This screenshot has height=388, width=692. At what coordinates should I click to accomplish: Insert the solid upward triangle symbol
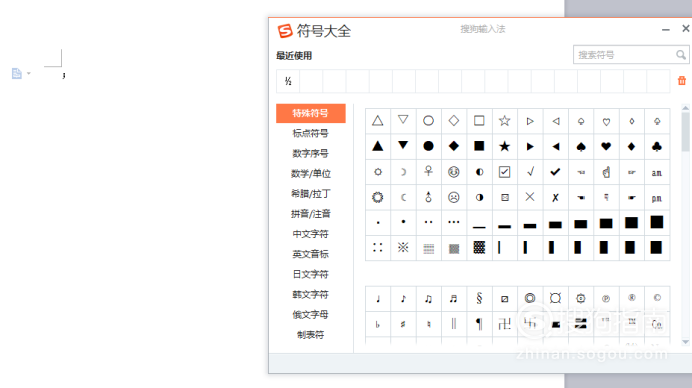[378, 147]
